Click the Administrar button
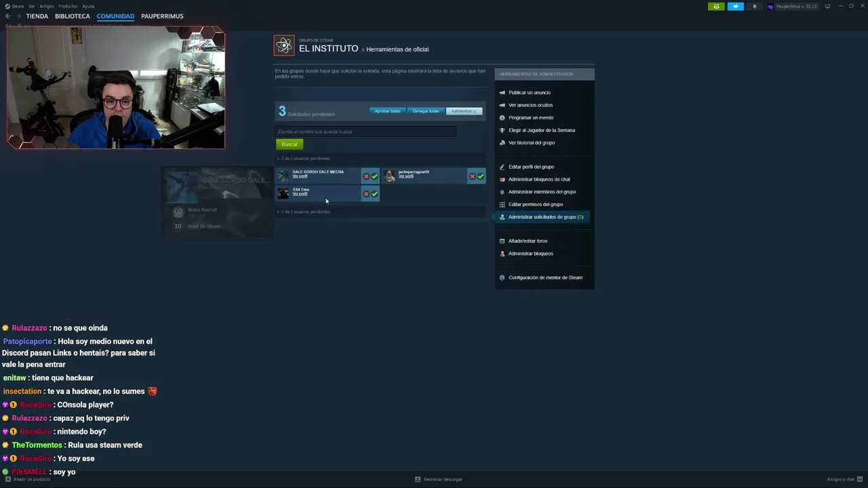Viewport: 868px width, 488px height. pyautogui.click(x=464, y=111)
